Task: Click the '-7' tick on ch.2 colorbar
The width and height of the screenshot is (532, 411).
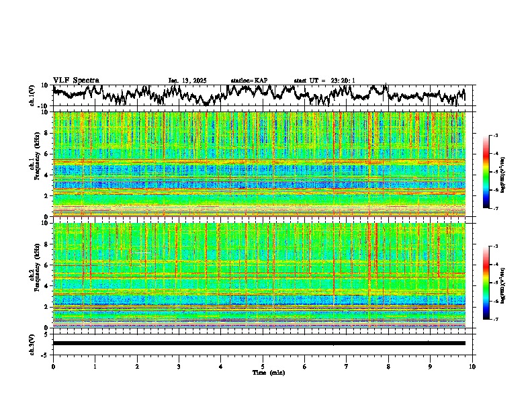Action: 496,319
